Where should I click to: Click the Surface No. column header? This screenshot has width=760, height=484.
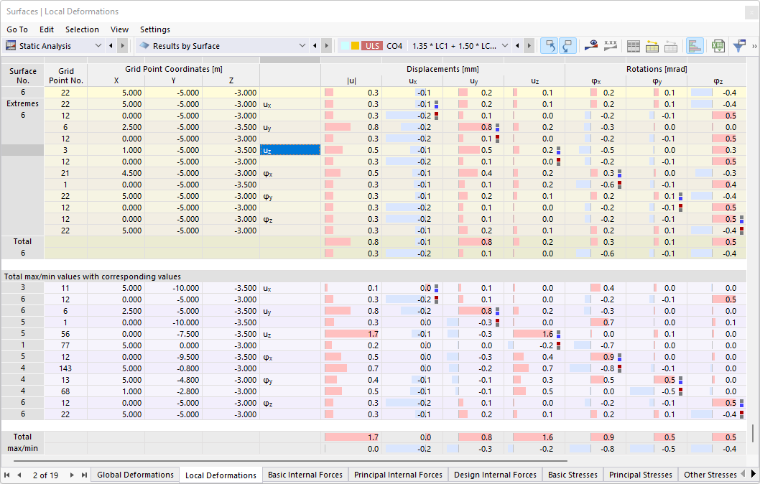pyautogui.click(x=23, y=76)
